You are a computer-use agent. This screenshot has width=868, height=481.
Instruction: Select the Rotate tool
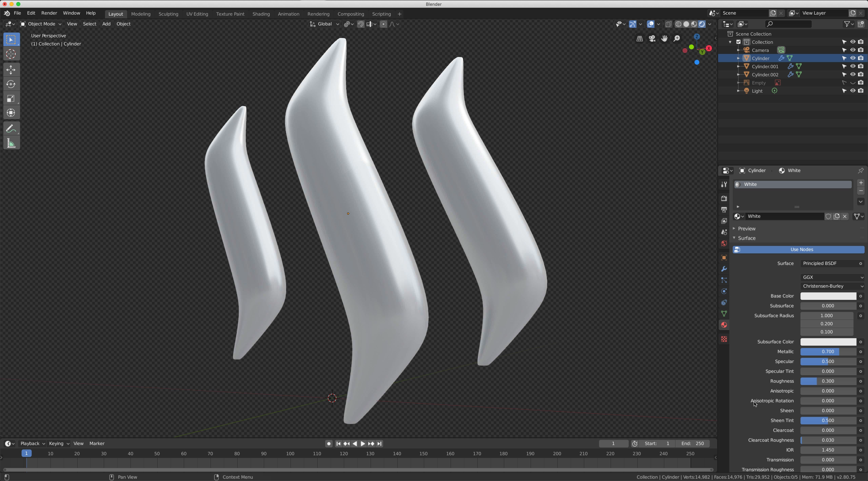click(x=11, y=84)
